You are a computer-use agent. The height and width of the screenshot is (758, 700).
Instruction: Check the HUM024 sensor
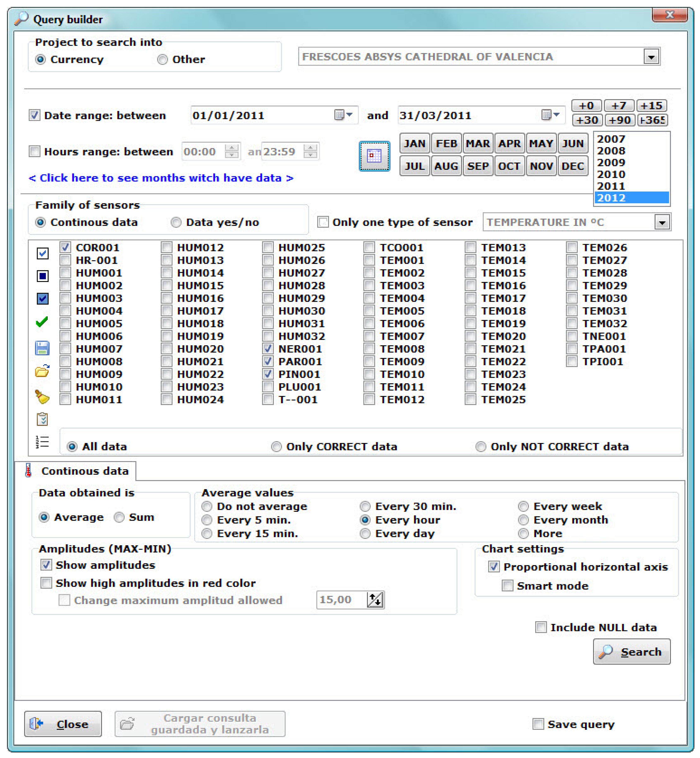click(x=167, y=399)
